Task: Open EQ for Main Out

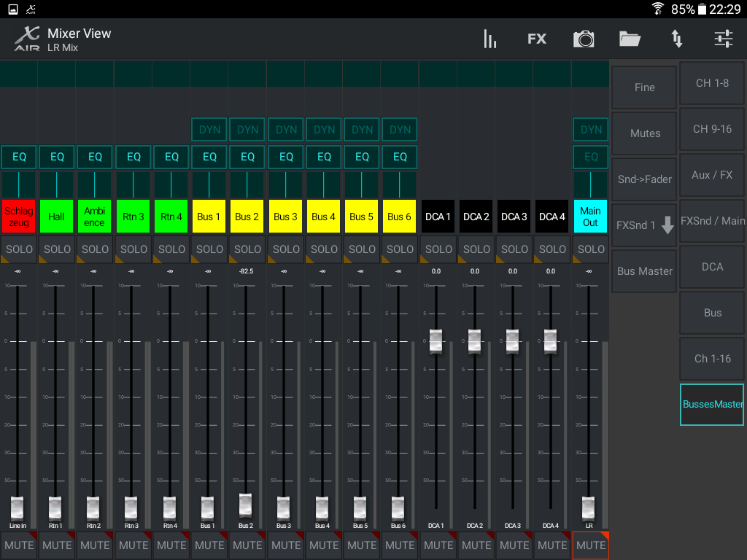Action: (591, 157)
